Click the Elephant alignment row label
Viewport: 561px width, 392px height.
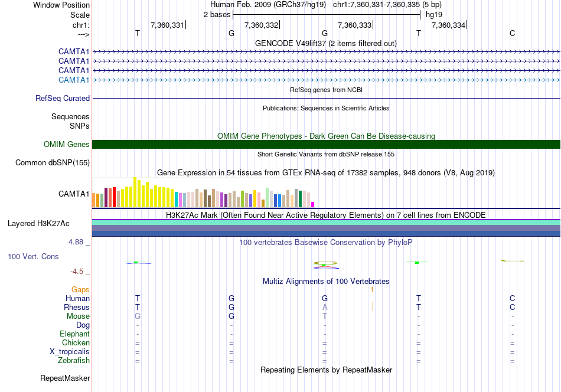(x=74, y=334)
